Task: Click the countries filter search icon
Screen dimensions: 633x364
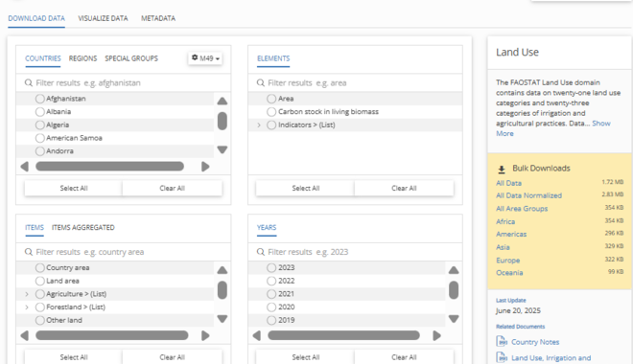Action: click(x=29, y=82)
